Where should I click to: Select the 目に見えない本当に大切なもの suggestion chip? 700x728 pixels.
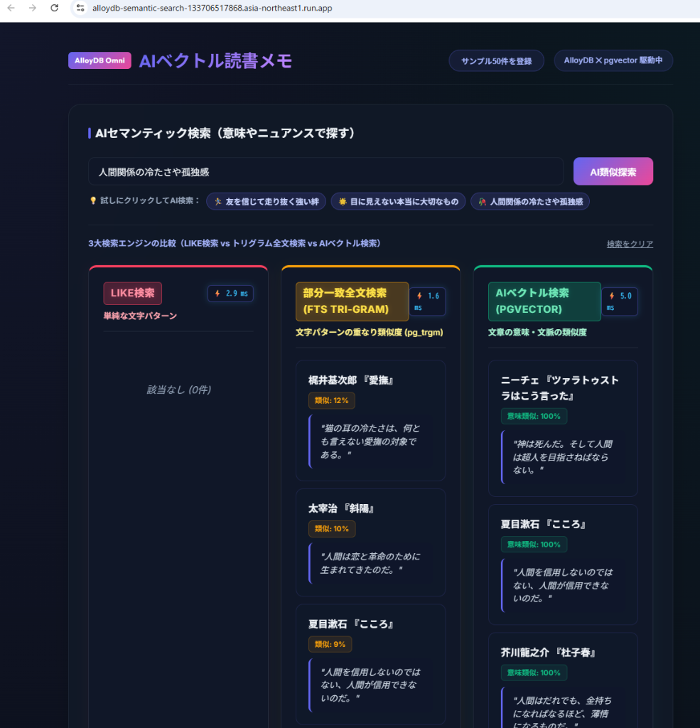tap(398, 201)
